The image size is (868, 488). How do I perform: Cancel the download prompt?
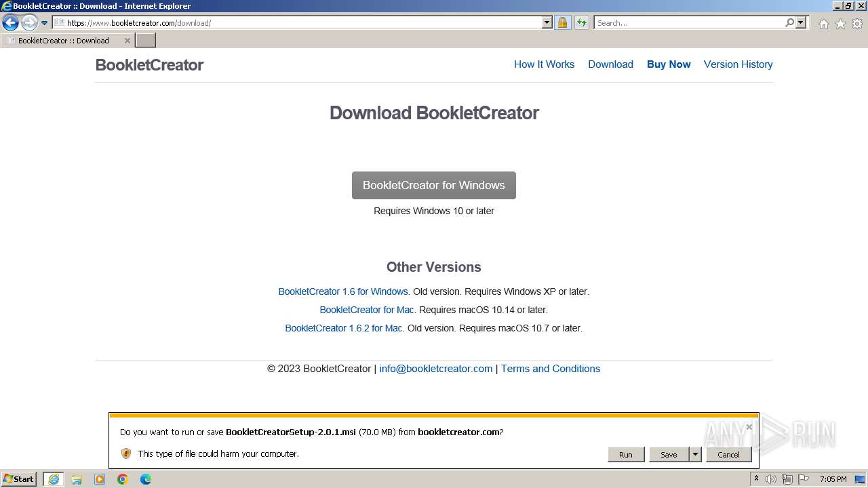click(728, 455)
